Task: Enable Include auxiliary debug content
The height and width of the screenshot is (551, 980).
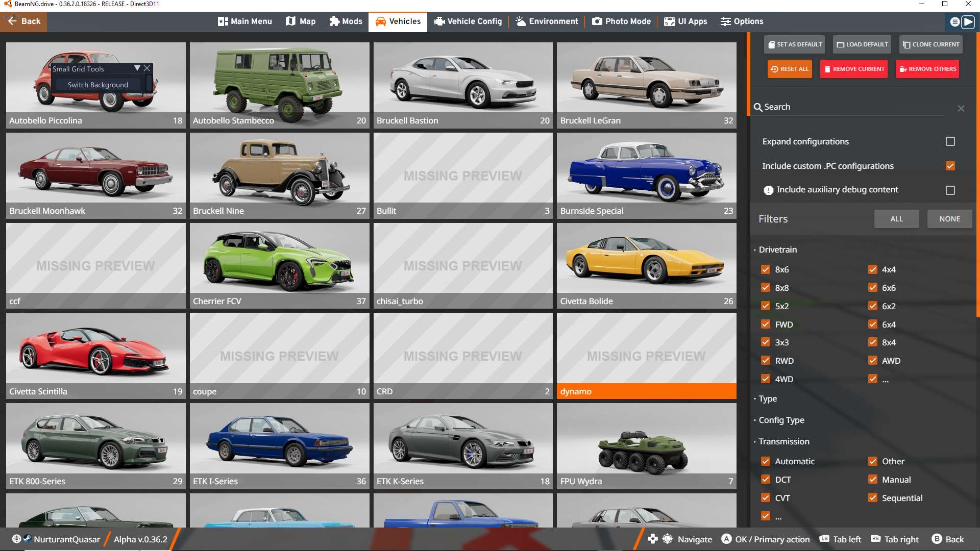Action: pyautogui.click(x=950, y=190)
